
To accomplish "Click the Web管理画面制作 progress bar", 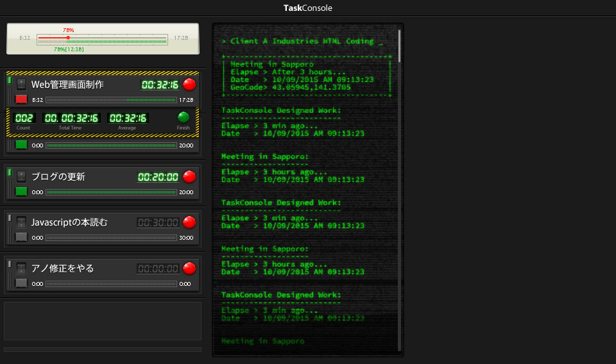I will coord(111,100).
